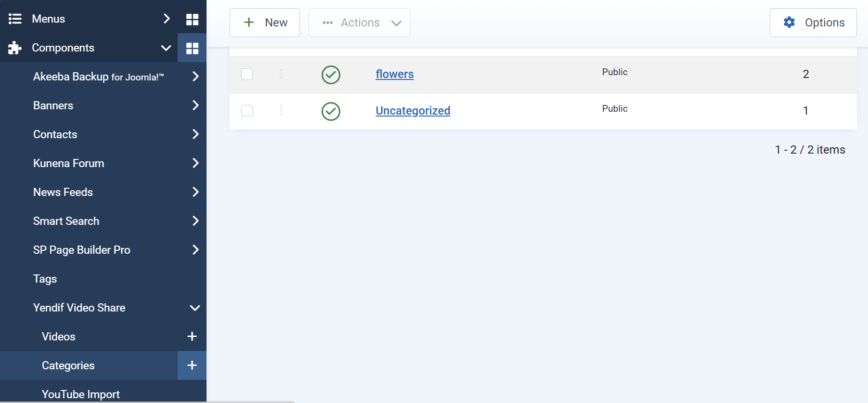
Task: Click the plus icon next to Videos
Action: click(192, 337)
